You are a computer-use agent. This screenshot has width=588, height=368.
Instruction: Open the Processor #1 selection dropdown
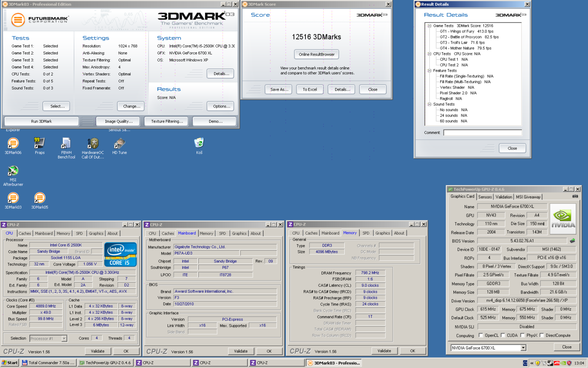point(64,339)
